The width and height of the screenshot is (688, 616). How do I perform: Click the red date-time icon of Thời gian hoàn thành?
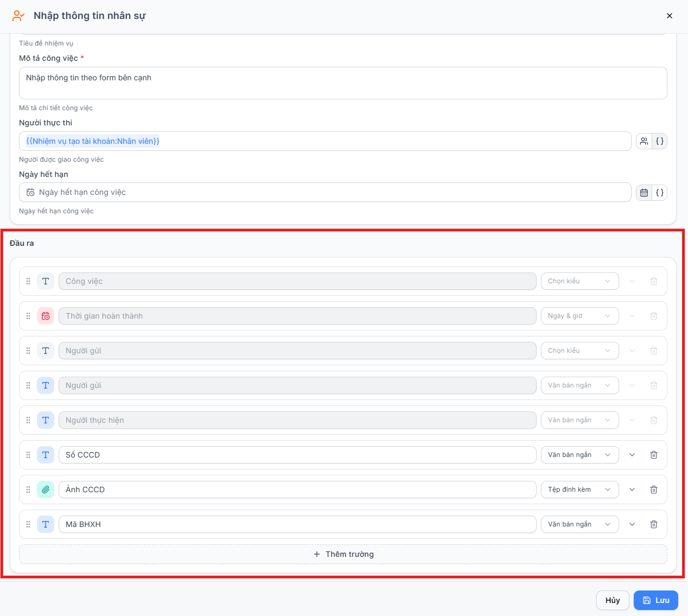[x=46, y=316]
